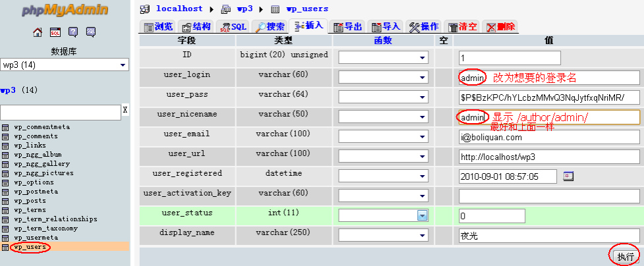The height and width of the screenshot is (266, 644).
Task: Open the calendar picker for user_registered
Action: (x=568, y=176)
